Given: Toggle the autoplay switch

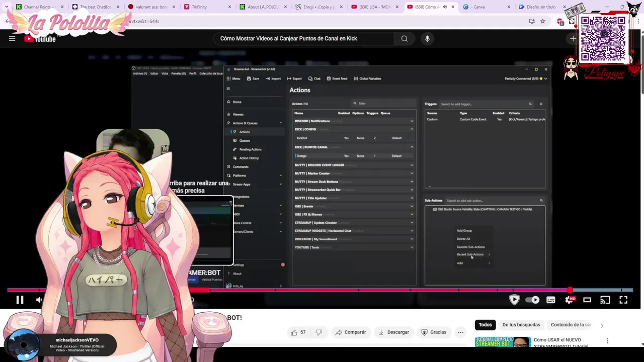Looking at the screenshot, I should click(532, 300).
